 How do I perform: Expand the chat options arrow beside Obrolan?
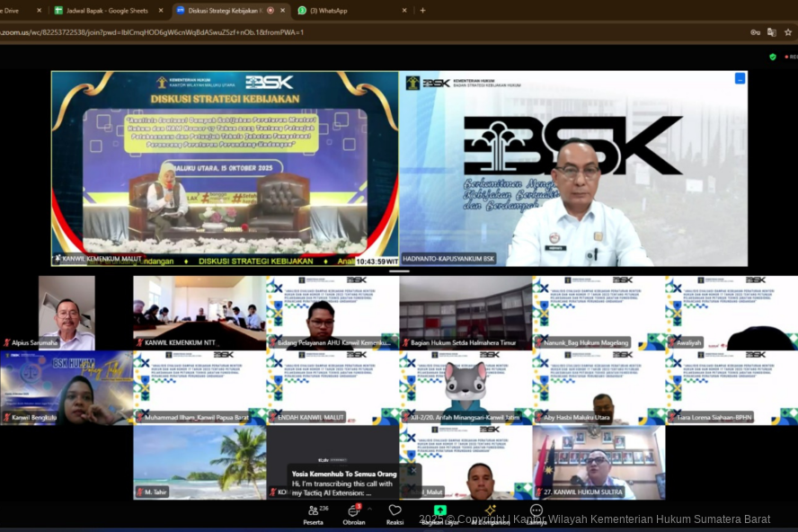[369, 509]
